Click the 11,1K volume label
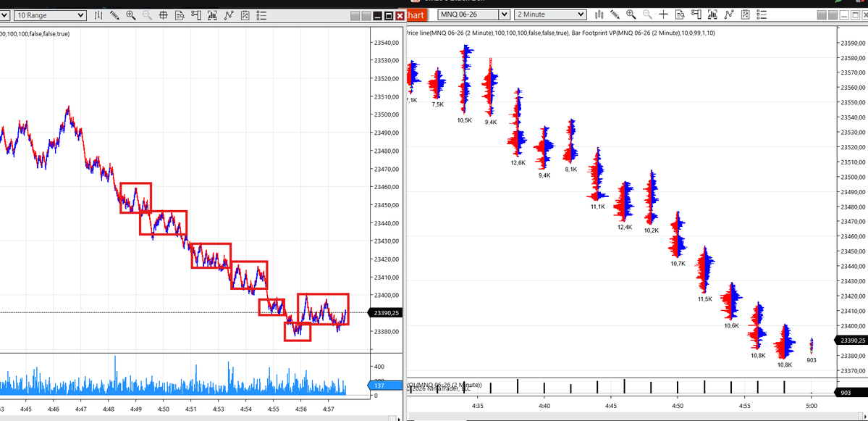 598,207
